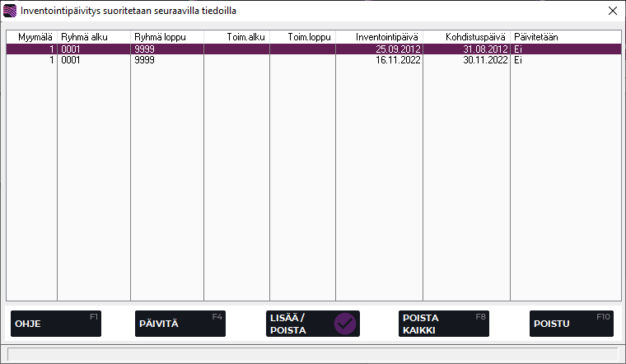The height and width of the screenshot is (364, 626).
Task: Click the POISTU exit button
Action: 572,324
